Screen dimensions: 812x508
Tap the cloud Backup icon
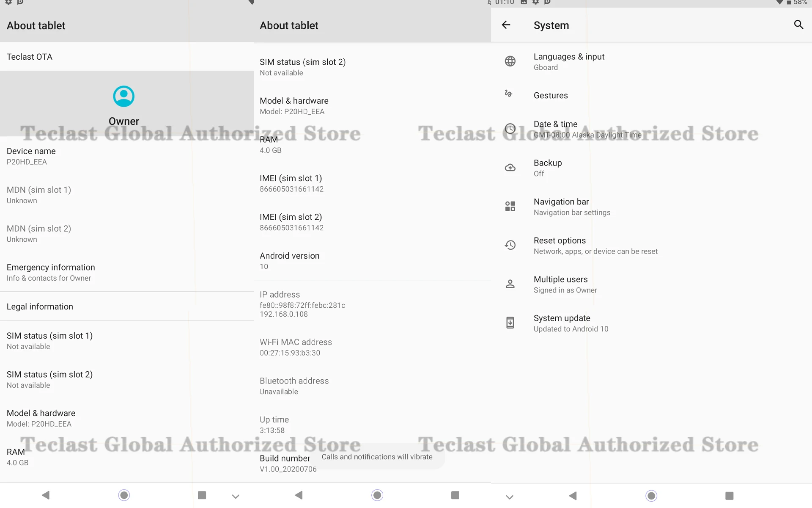[510, 168]
